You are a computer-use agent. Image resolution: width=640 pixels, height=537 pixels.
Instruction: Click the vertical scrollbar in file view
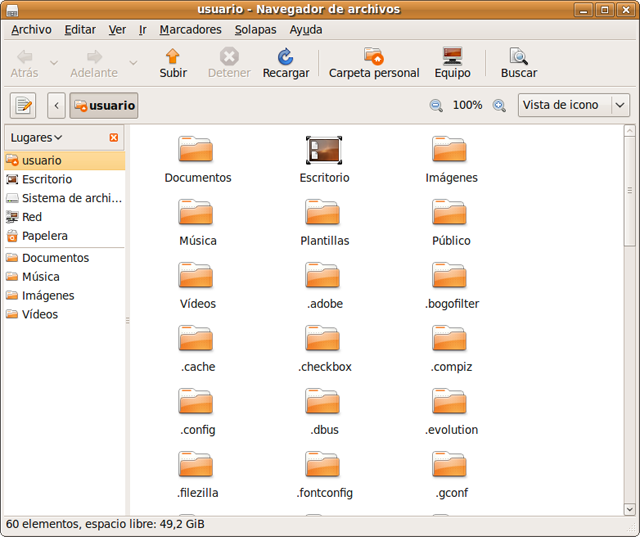(629, 190)
